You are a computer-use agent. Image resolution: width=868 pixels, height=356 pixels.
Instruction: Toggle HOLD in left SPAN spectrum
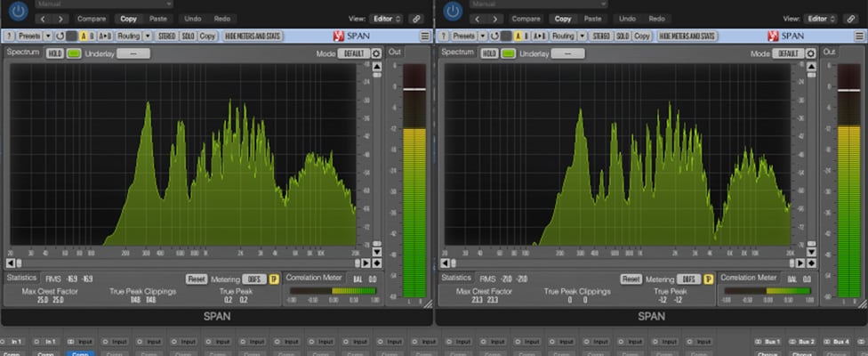coord(55,53)
